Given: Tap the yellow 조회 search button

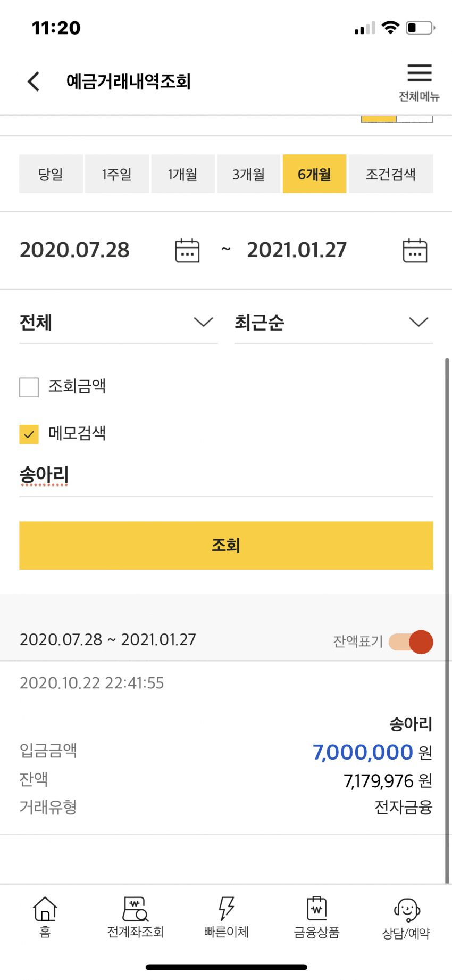Looking at the screenshot, I should click(x=226, y=546).
